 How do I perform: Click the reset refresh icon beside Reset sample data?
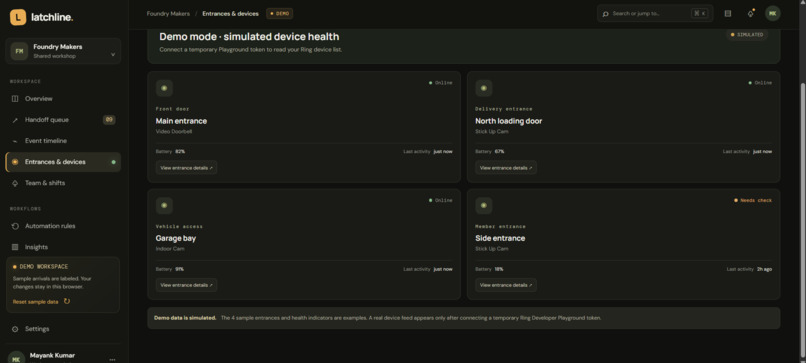67,301
